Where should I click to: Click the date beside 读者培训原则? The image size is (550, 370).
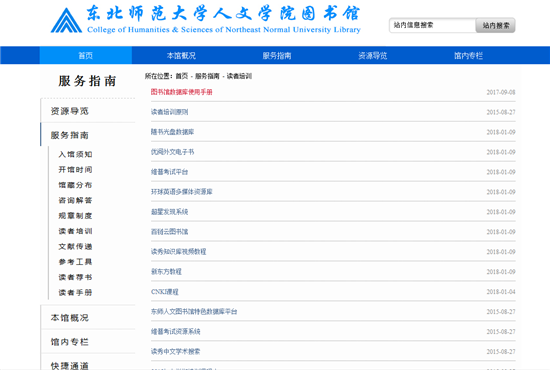pyautogui.click(x=501, y=112)
